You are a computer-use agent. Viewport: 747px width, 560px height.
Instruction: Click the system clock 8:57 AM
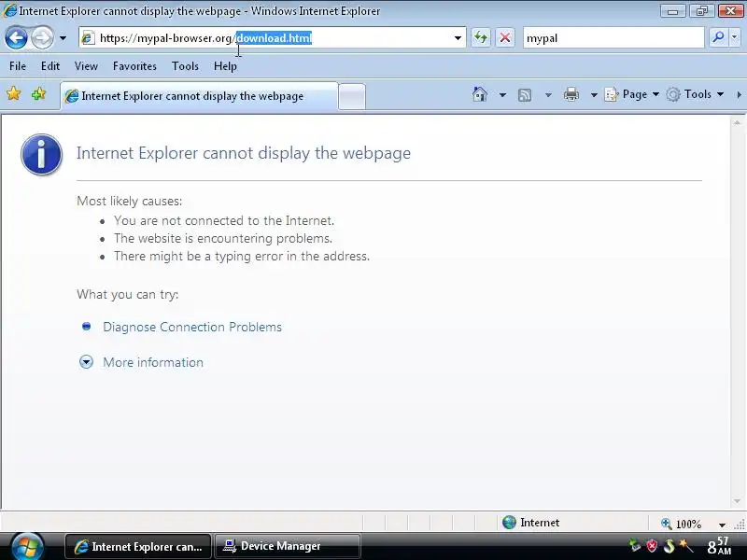pyautogui.click(x=718, y=546)
